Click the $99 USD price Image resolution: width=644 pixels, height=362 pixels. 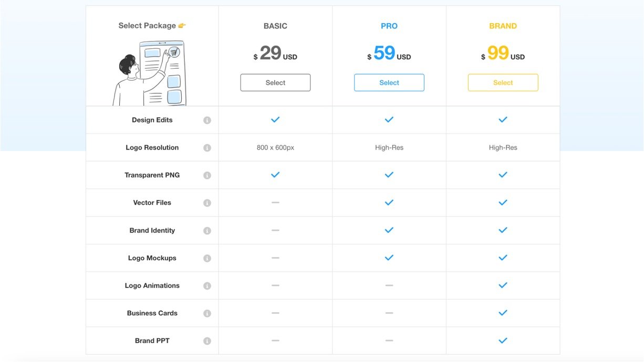point(503,54)
